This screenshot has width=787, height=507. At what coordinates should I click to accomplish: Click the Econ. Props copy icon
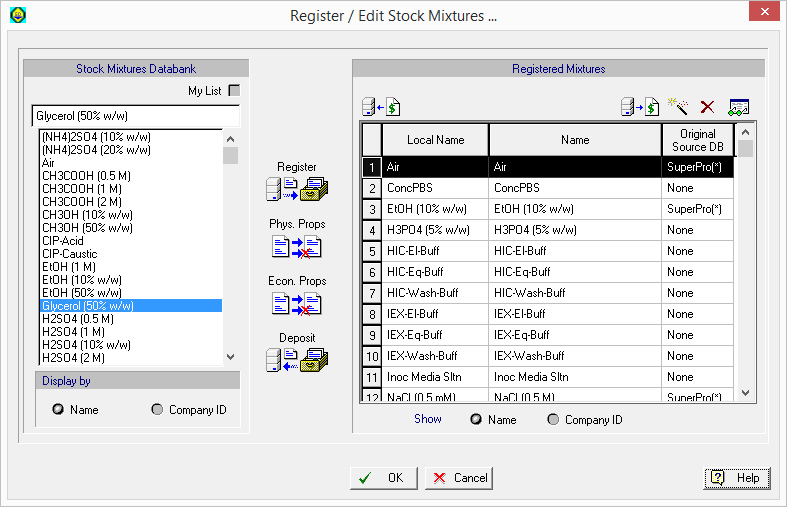tap(297, 304)
